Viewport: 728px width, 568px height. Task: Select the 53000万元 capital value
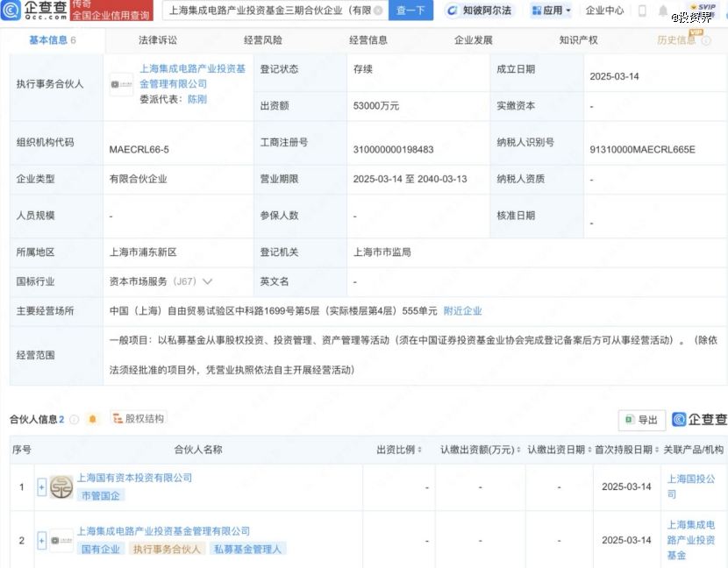tap(376, 106)
